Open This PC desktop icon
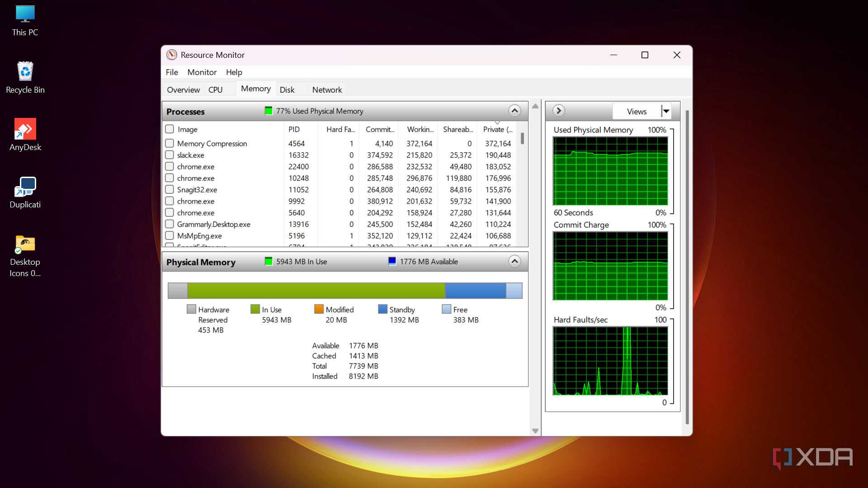Viewport: 868px width, 488px height. (x=25, y=21)
